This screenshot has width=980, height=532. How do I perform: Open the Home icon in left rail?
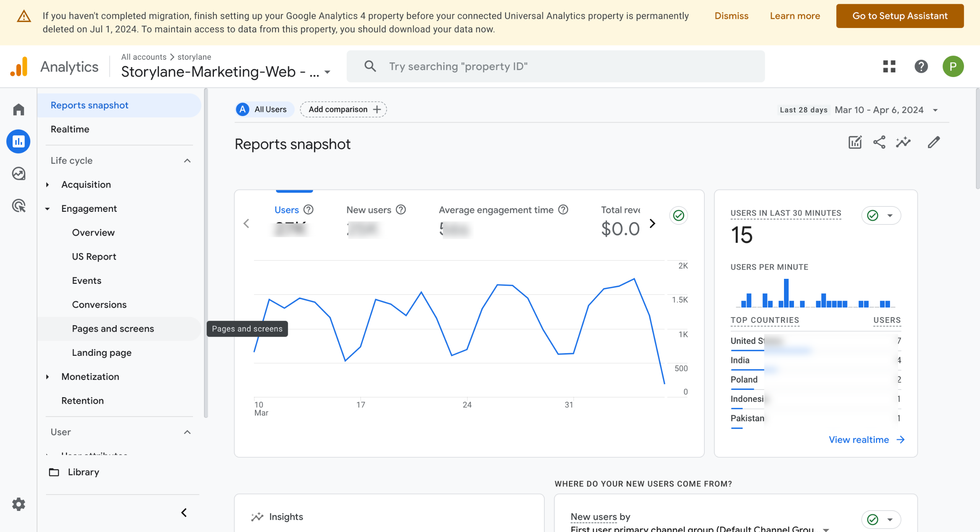[x=18, y=110]
